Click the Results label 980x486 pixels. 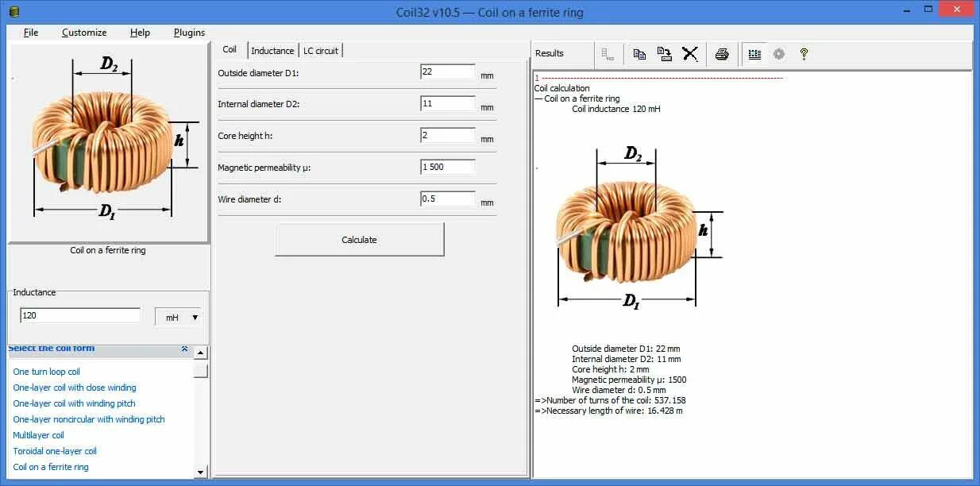tap(550, 53)
